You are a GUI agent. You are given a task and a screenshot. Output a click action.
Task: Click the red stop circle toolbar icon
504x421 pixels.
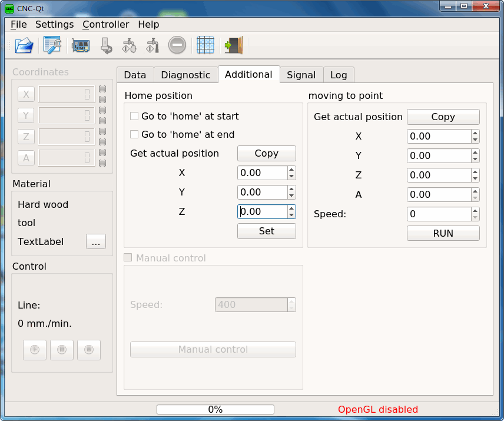click(177, 45)
